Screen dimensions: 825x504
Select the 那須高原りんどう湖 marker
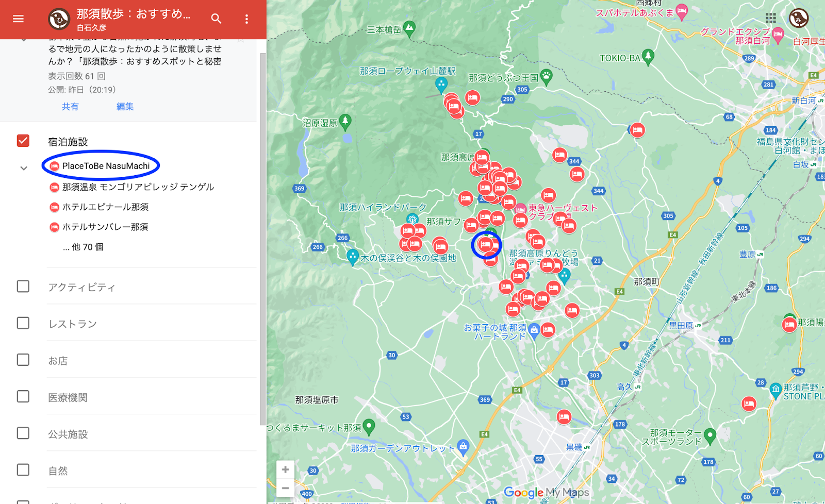tap(565, 276)
